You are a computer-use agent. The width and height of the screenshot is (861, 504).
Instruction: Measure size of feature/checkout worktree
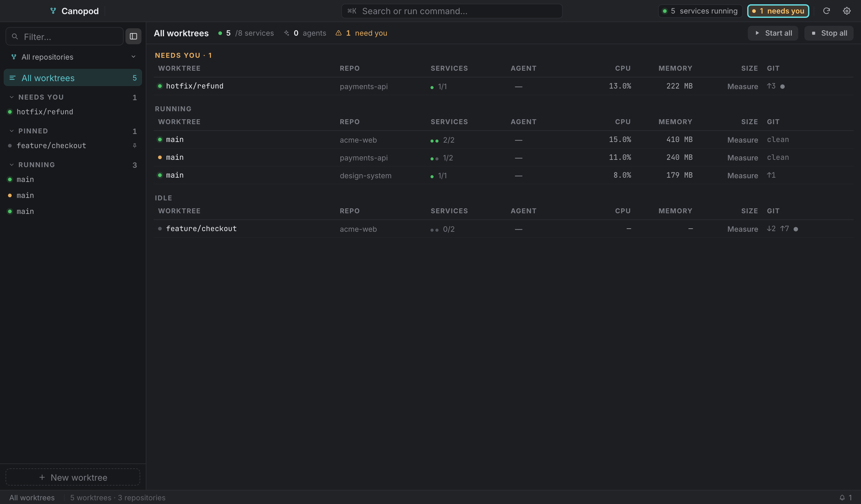(x=742, y=229)
